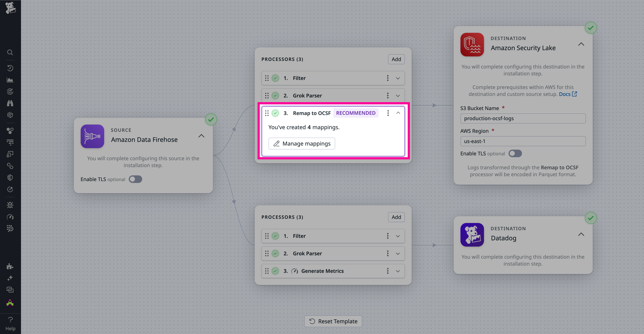Screen dimensions: 644x334
Task: Open the Bits AI sparkle icon
Action: coord(10,278)
